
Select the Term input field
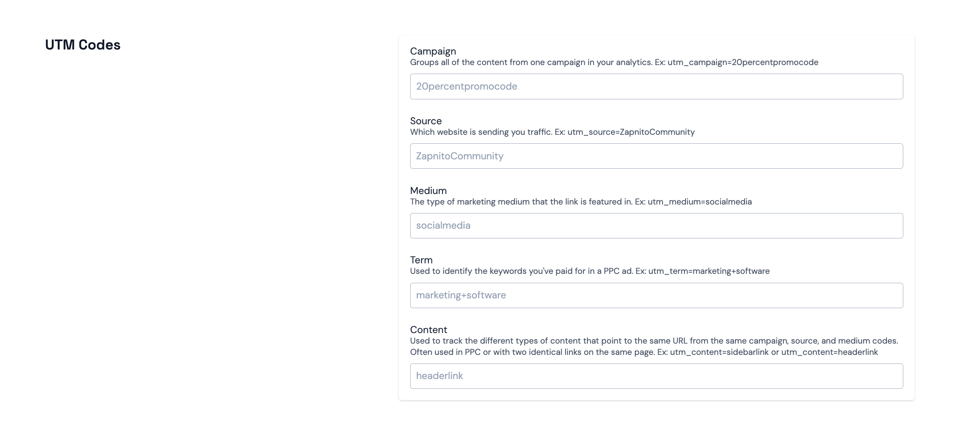pyautogui.click(x=656, y=295)
